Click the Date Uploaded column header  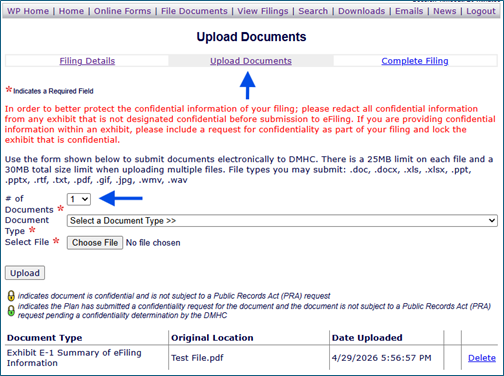click(367, 338)
